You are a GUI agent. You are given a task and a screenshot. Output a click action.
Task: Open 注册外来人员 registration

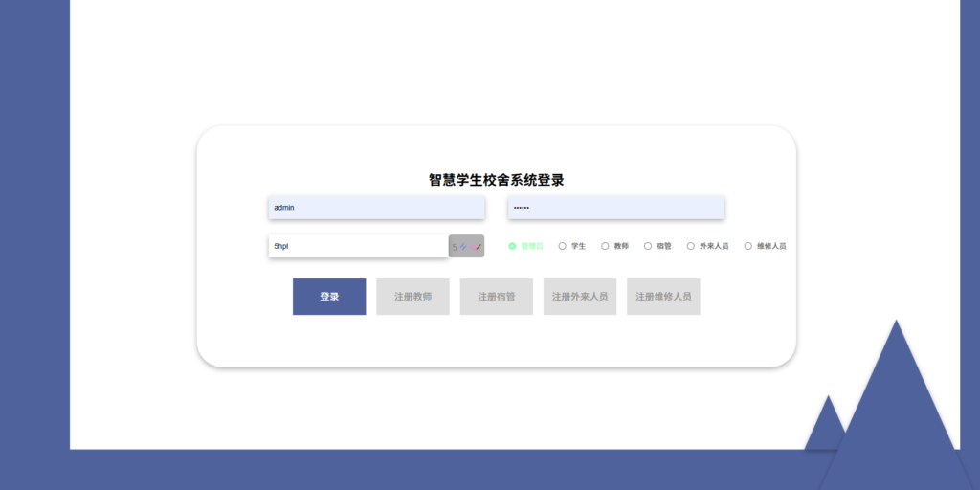580,297
